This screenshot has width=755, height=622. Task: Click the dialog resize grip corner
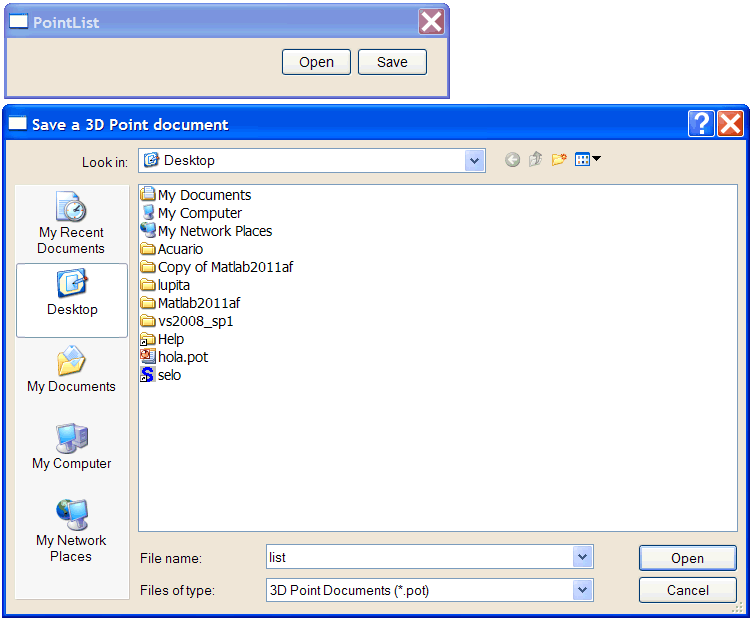737,608
